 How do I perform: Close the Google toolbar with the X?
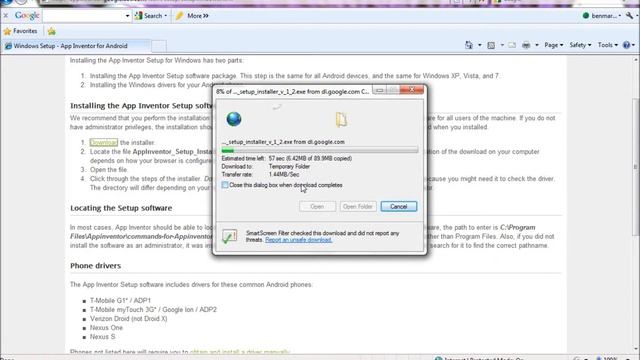click(x=5, y=16)
